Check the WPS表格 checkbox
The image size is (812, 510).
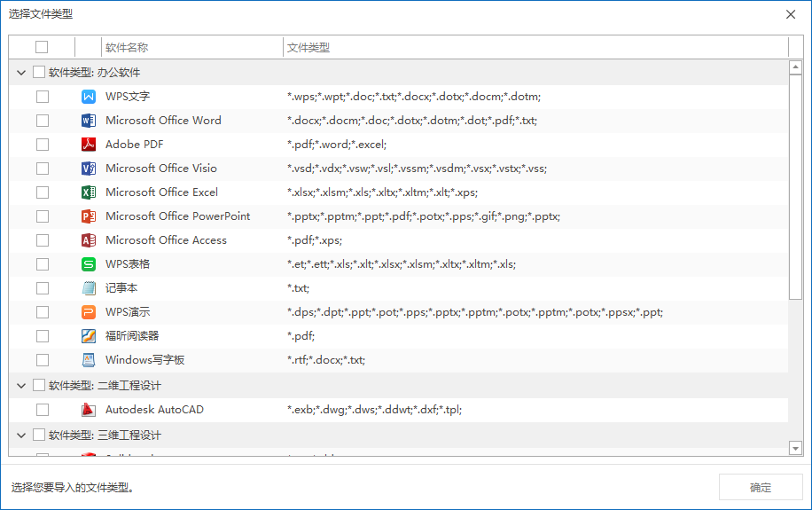pyautogui.click(x=43, y=264)
